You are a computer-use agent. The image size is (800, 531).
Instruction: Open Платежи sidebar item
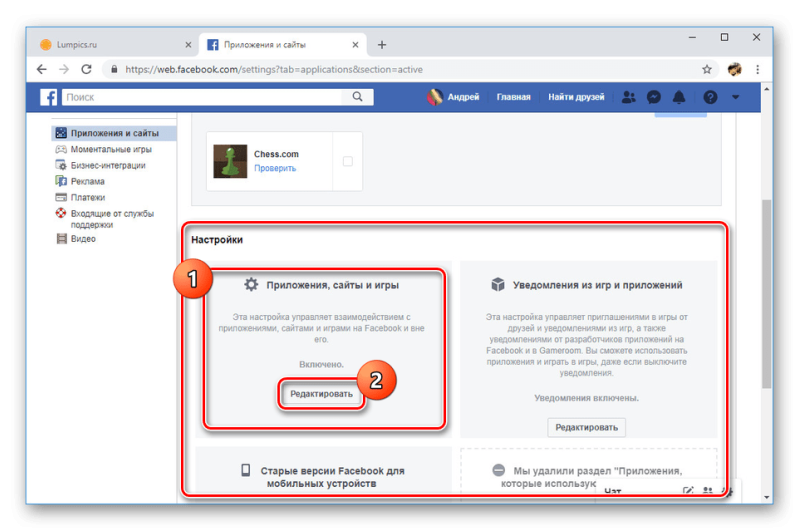pos(88,197)
